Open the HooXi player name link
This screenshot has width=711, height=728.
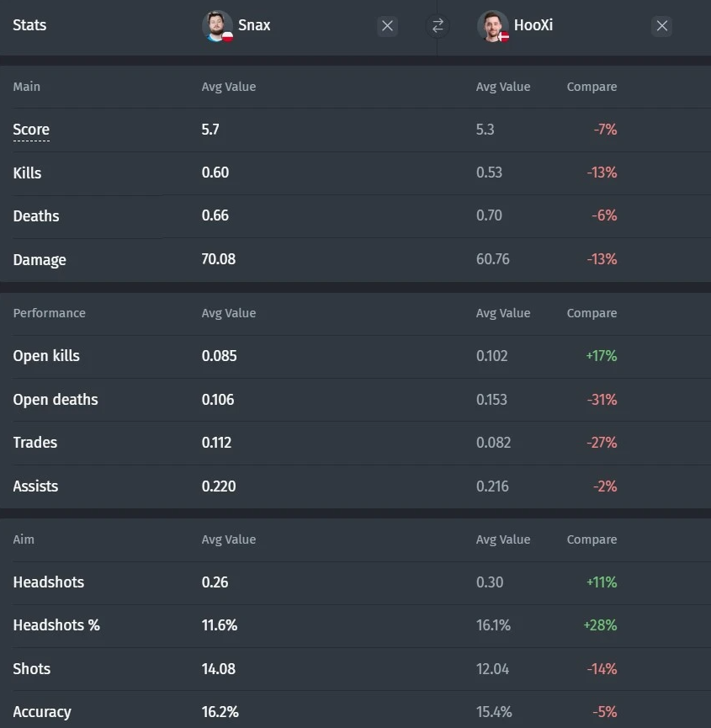coord(533,25)
